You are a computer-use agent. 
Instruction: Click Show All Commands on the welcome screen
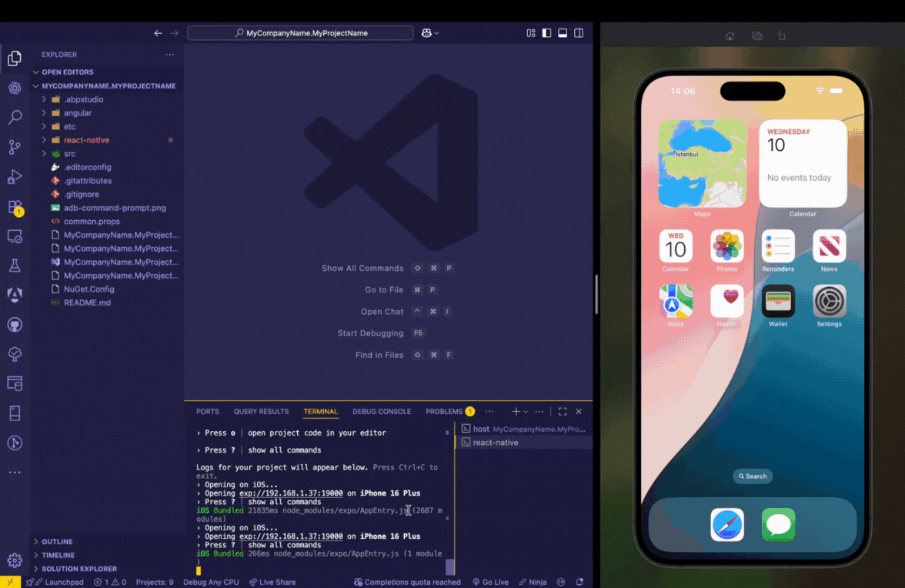click(362, 268)
